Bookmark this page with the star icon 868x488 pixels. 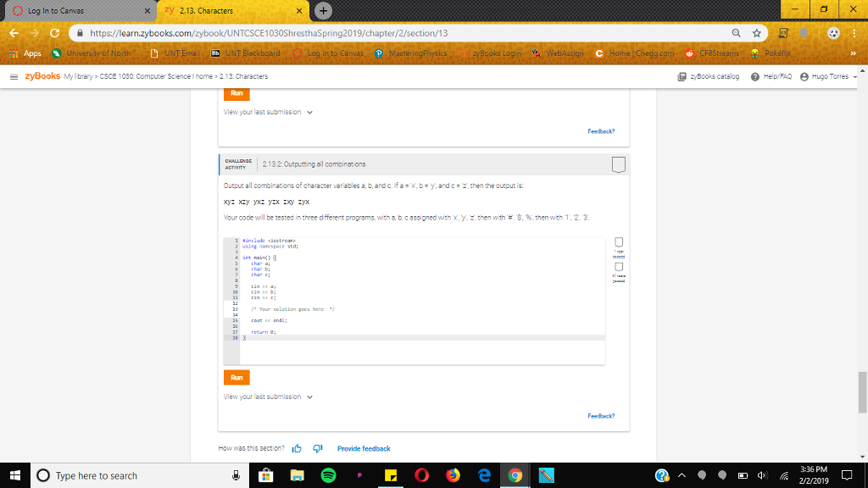[x=757, y=33]
